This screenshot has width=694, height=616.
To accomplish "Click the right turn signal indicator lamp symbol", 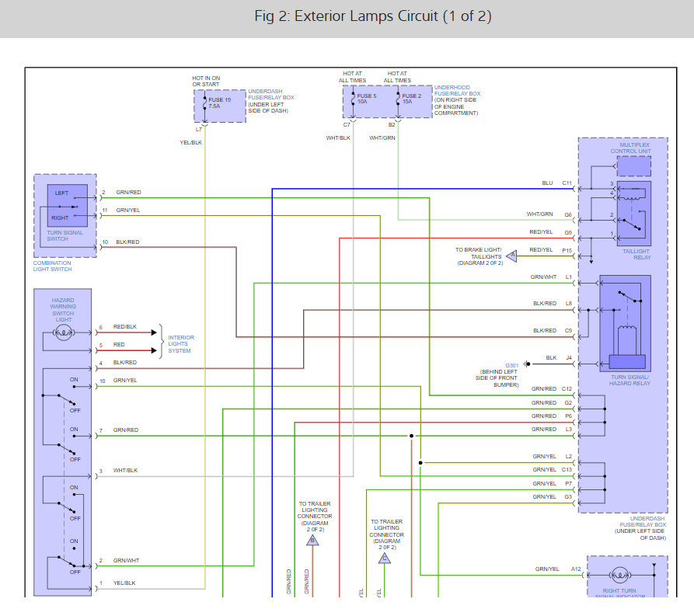I will [619, 575].
